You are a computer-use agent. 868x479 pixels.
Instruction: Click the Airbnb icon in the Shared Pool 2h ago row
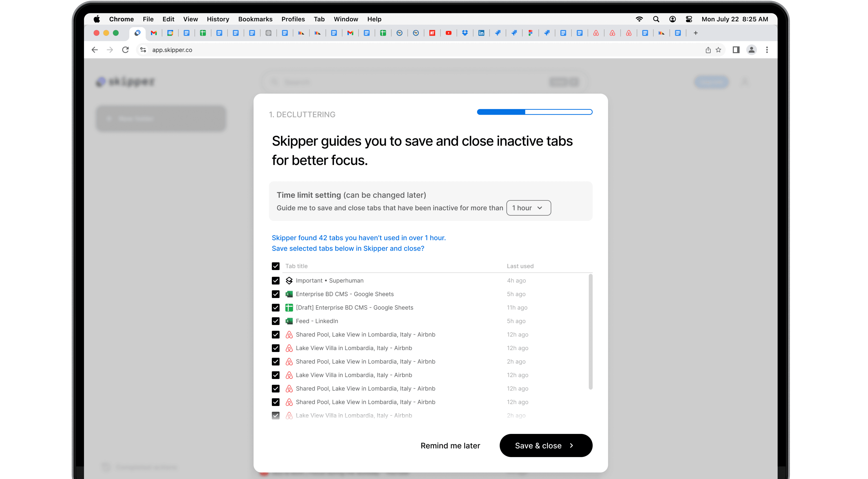289,361
